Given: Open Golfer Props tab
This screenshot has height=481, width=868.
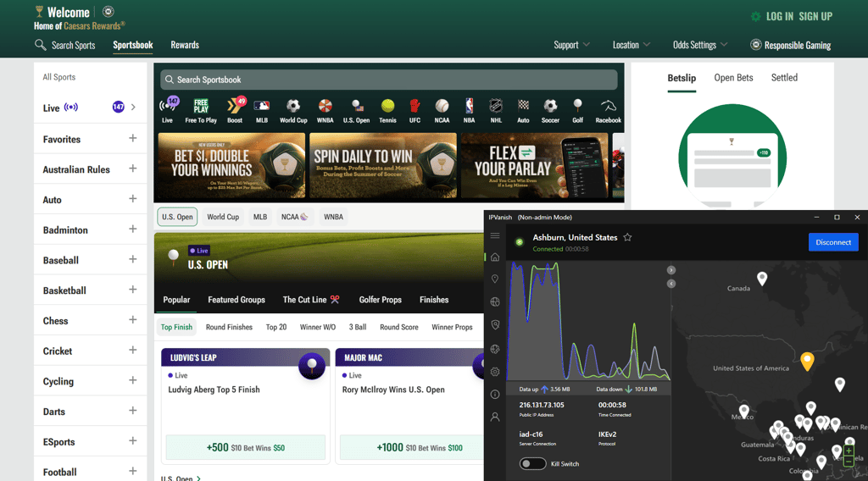Looking at the screenshot, I should tap(381, 300).
